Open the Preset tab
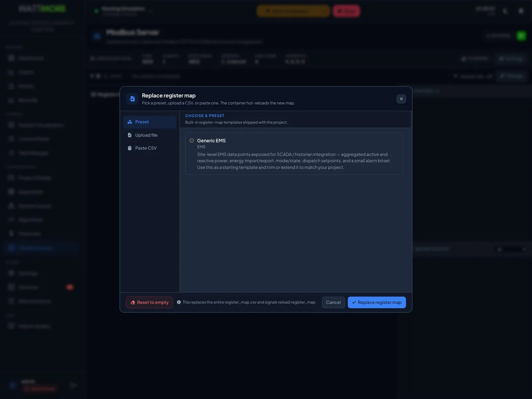 coord(150,122)
